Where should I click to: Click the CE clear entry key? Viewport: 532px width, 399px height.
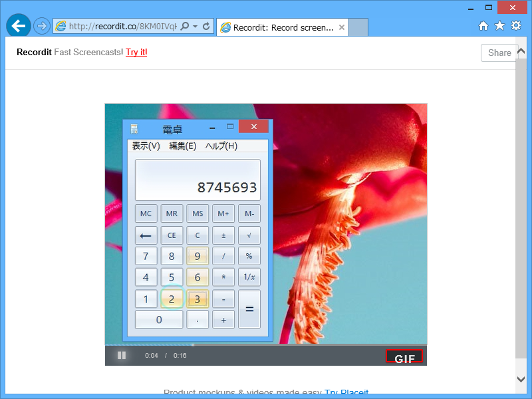(172, 235)
